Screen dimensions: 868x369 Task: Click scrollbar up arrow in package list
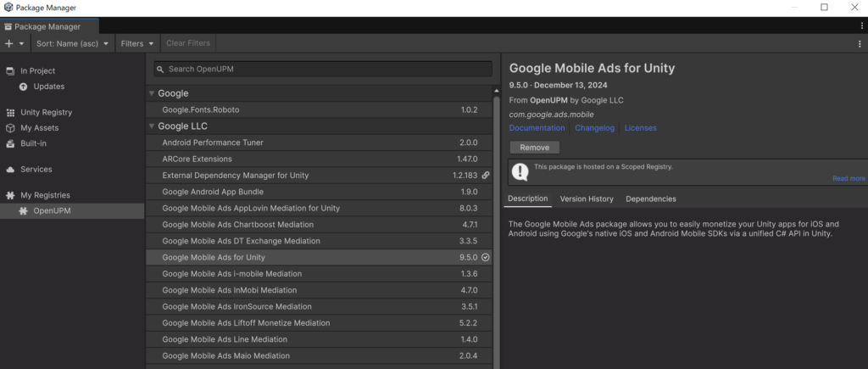(x=497, y=90)
